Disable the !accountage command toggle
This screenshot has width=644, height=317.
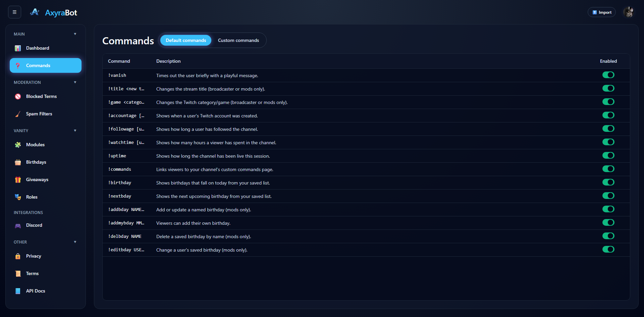[608, 115]
